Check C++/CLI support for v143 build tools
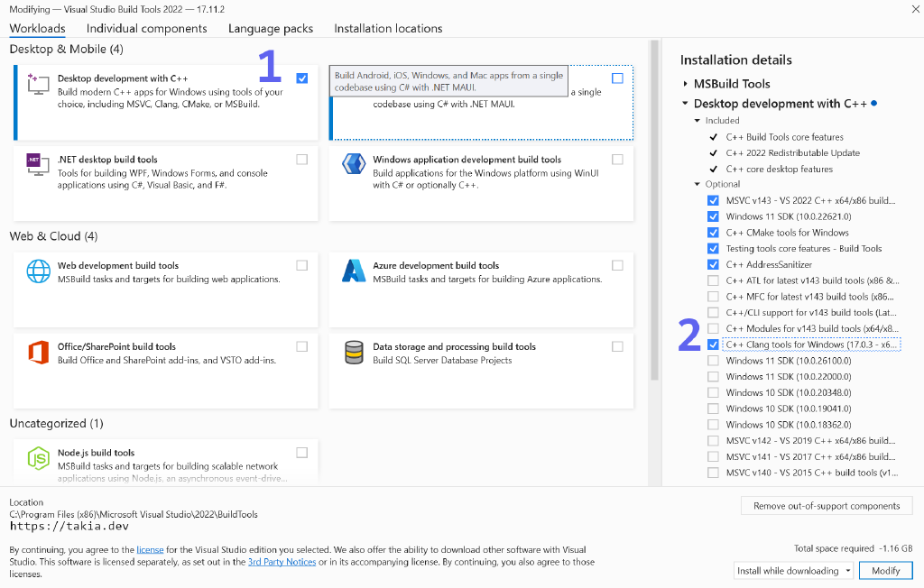This screenshot has height=588, width=924. [x=713, y=312]
